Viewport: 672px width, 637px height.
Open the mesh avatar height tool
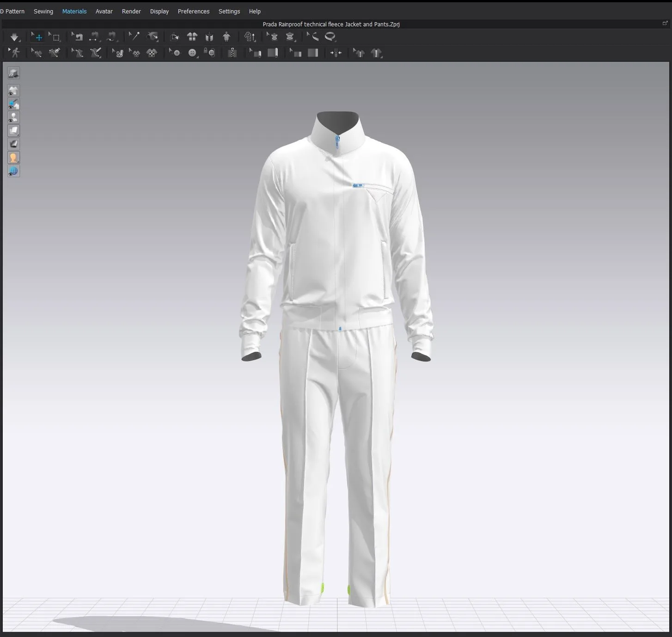(250, 37)
